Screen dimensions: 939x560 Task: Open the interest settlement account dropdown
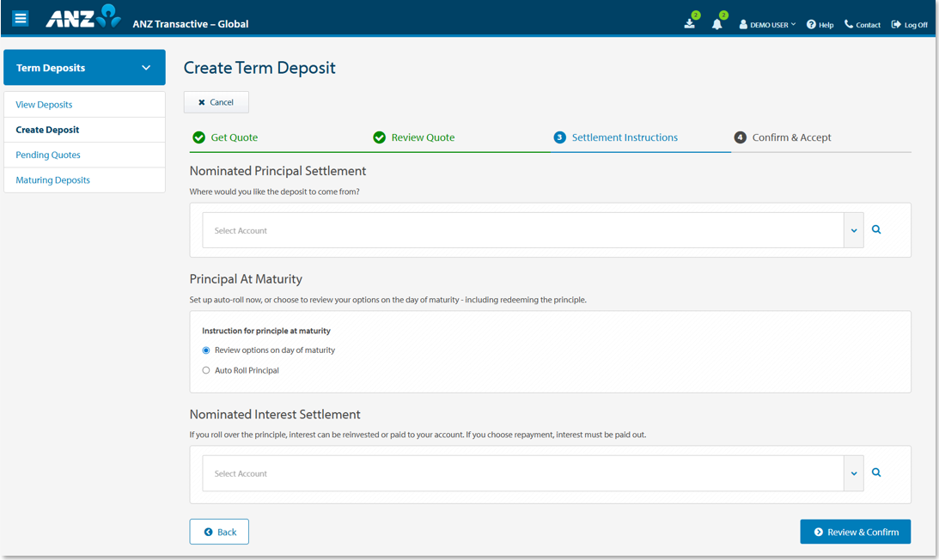[x=853, y=472]
